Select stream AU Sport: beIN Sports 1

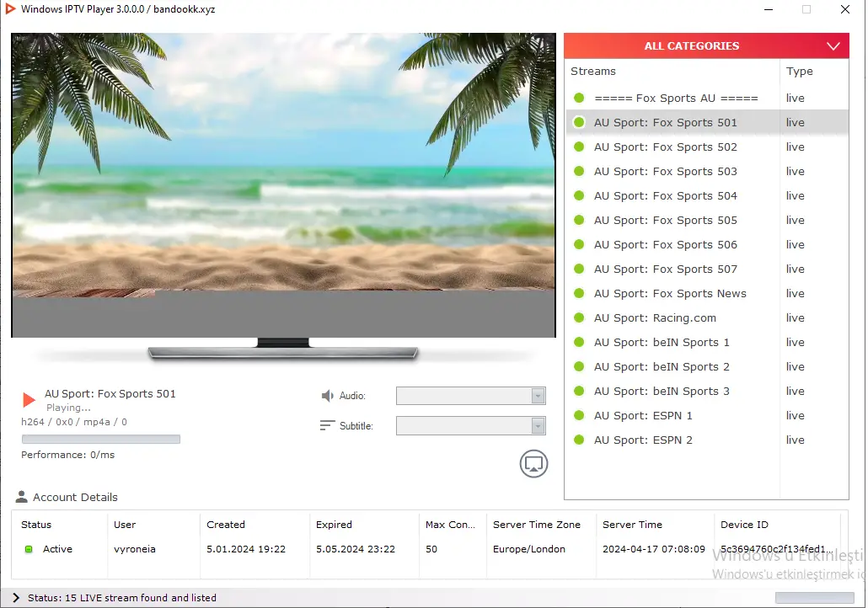(x=708, y=342)
